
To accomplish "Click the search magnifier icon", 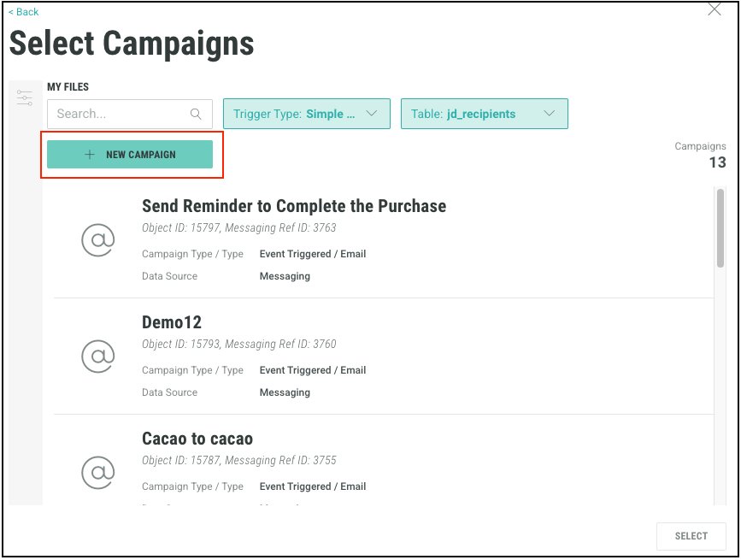I will pos(196,114).
